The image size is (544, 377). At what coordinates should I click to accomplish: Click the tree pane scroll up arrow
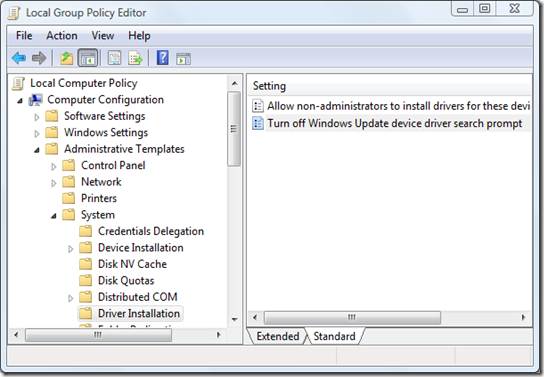click(x=235, y=83)
